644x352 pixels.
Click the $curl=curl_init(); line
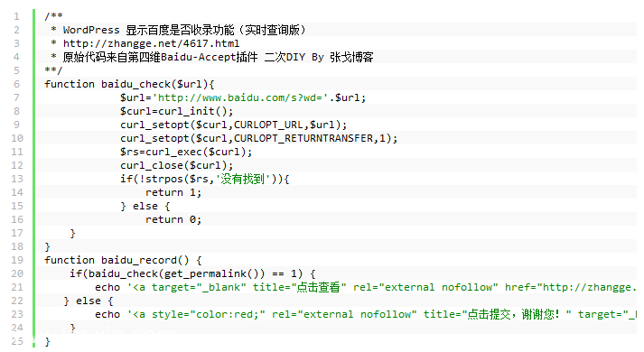(x=177, y=111)
